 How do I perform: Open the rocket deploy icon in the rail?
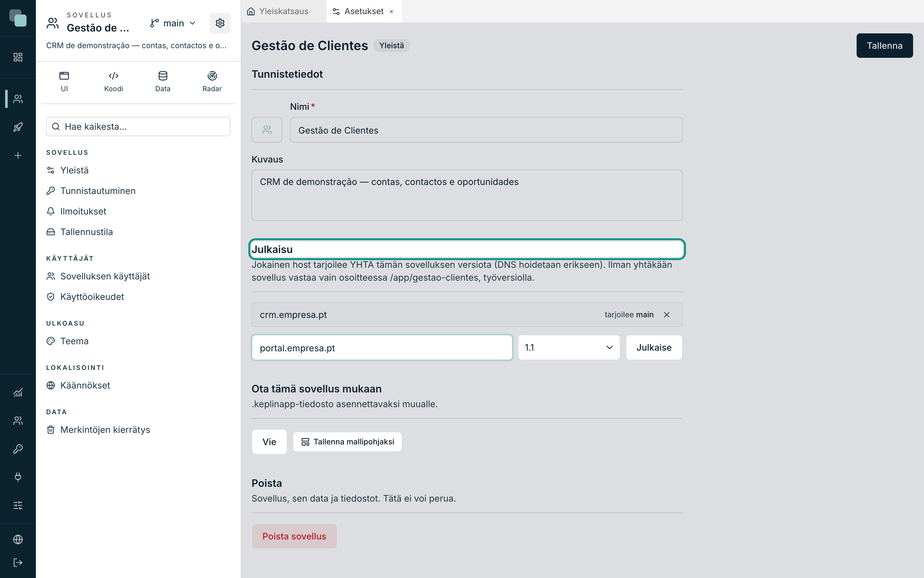click(18, 127)
